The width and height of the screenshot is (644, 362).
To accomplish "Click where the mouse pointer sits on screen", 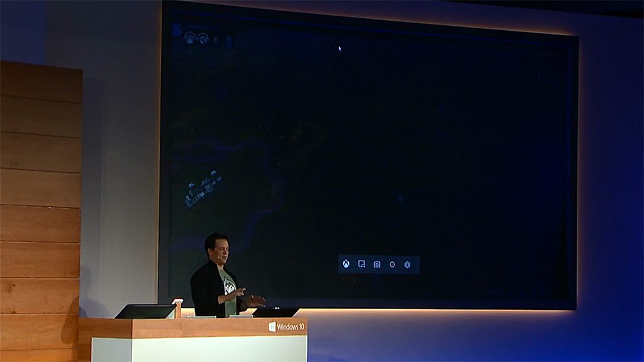I will (x=340, y=48).
